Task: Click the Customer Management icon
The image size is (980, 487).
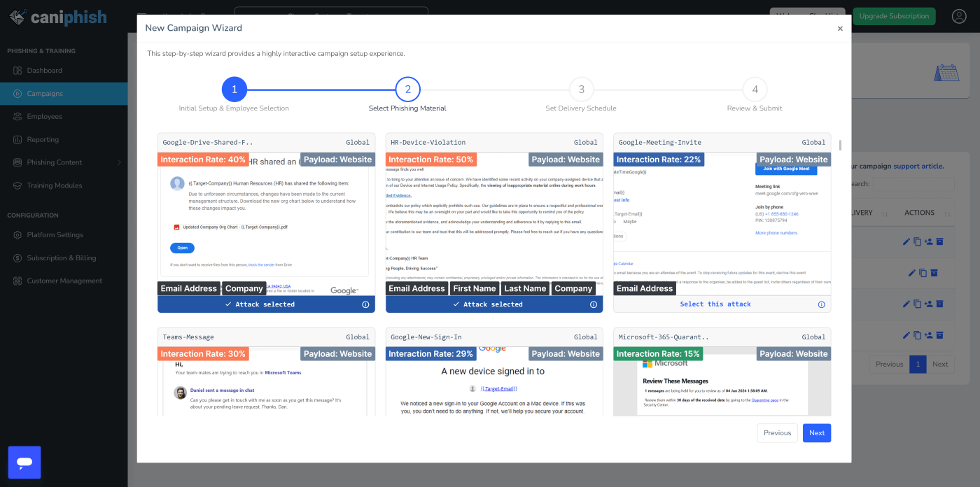Action: pyautogui.click(x=17, y=281)
